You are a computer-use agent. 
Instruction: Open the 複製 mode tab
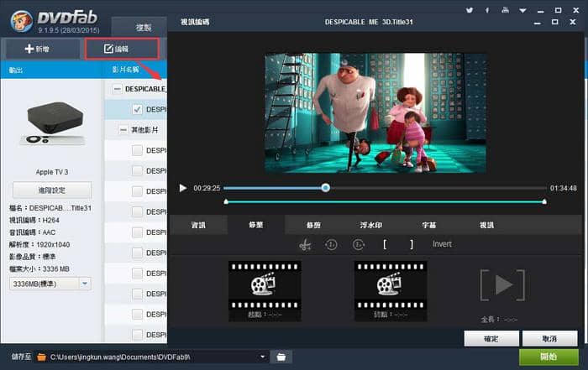point(143,28)
